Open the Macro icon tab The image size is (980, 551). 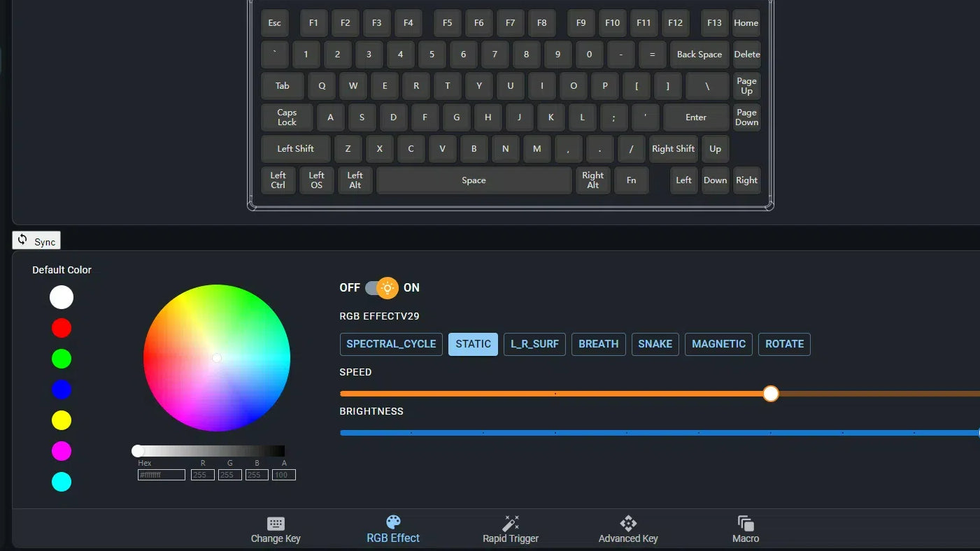click(x=746, y=524)
